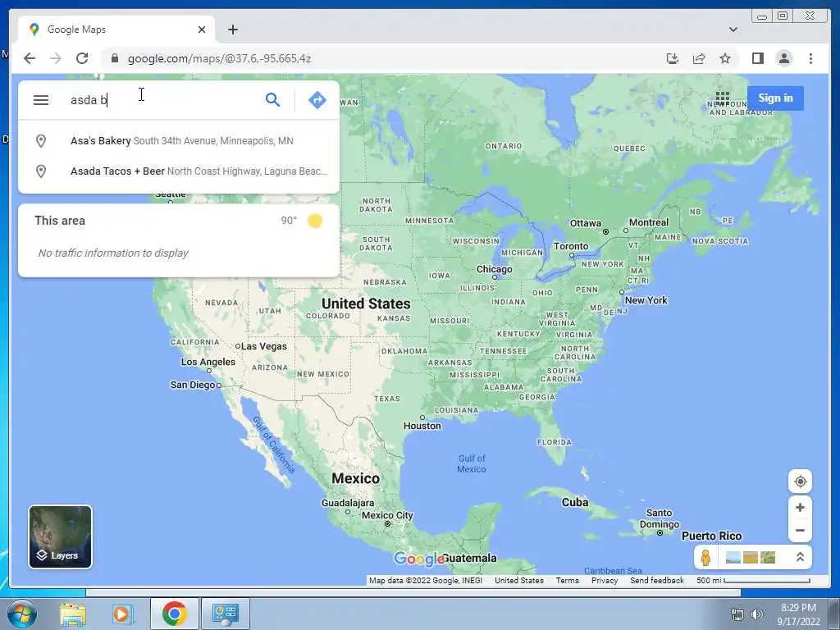Click the blue search magnifier icon

272,99
